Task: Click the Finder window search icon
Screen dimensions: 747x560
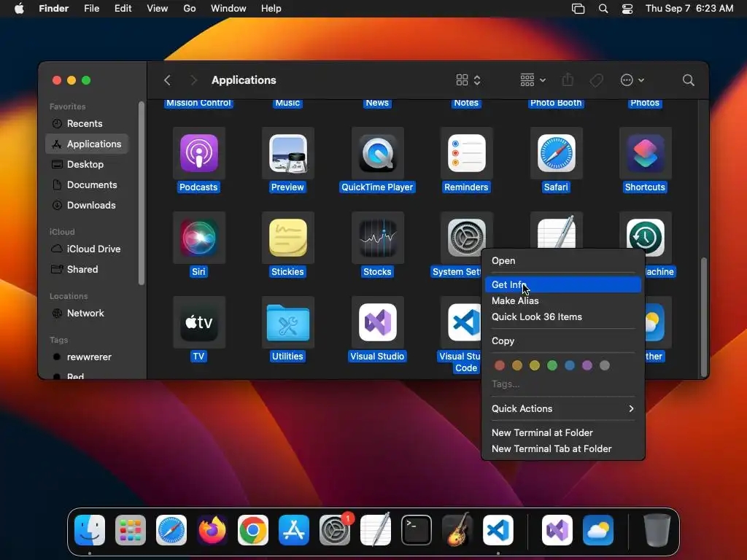Action: coord(688,80)
